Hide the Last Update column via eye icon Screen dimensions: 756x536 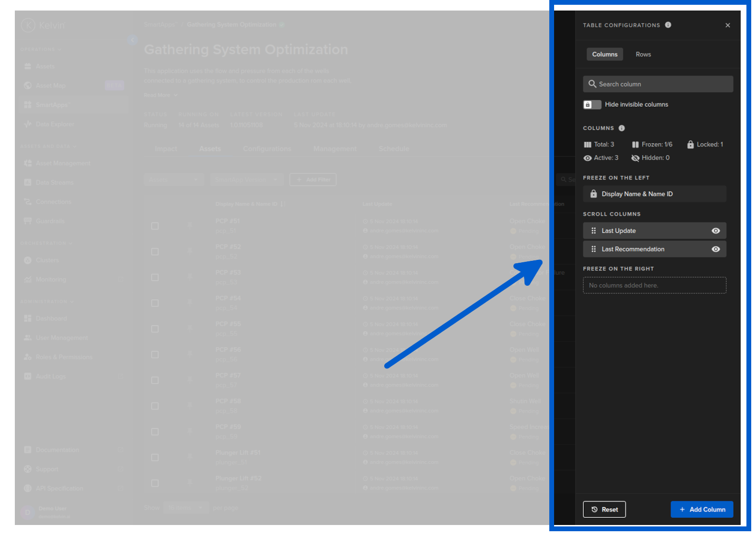pyautogui.click(x=715, y=231)
